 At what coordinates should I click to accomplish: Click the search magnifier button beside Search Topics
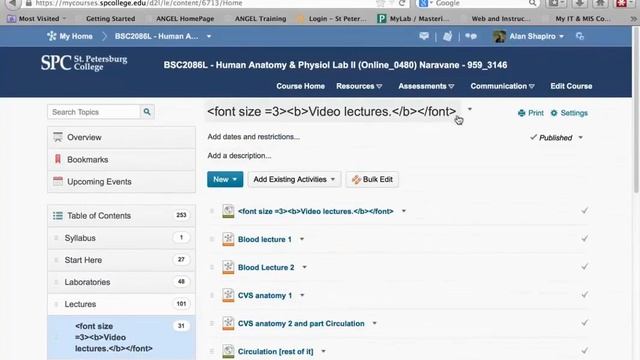147,112
